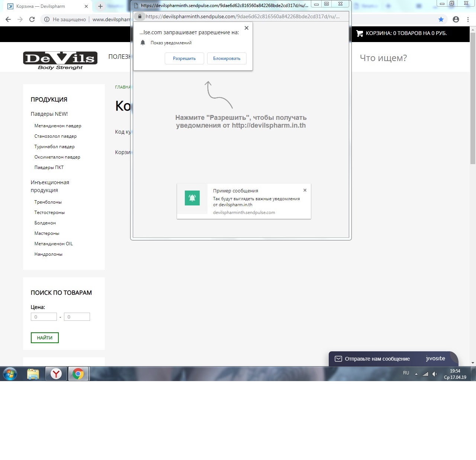Click the back arrow in Chrome's toolbar
Screen dimensions: 476x460
pos(8,19)
